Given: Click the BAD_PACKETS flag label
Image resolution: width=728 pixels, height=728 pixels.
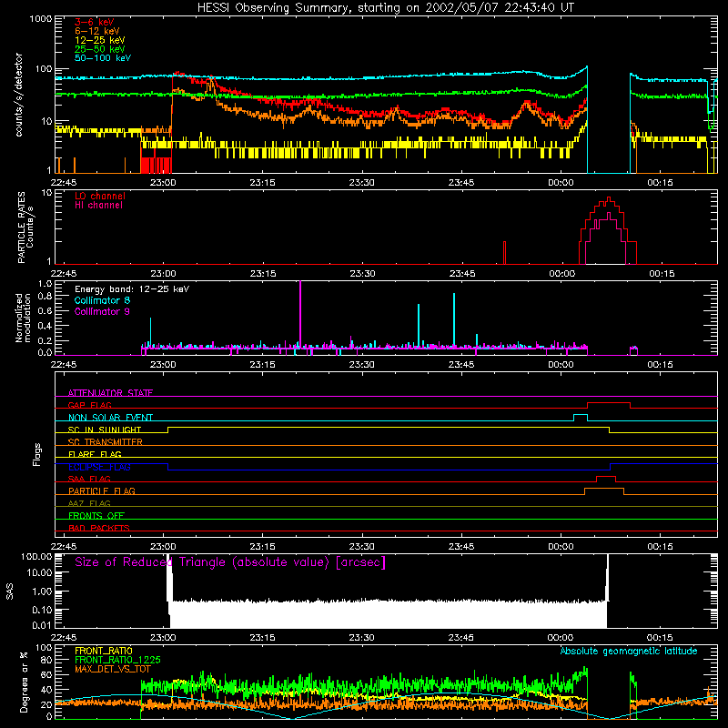Looking at the screenshot, I should 99,528.
